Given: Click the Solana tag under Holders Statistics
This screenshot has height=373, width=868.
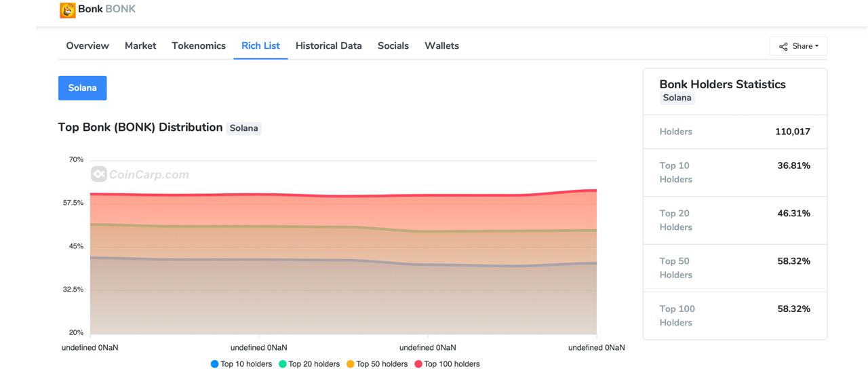Looking at the screenshot, I should click(677, 98).
